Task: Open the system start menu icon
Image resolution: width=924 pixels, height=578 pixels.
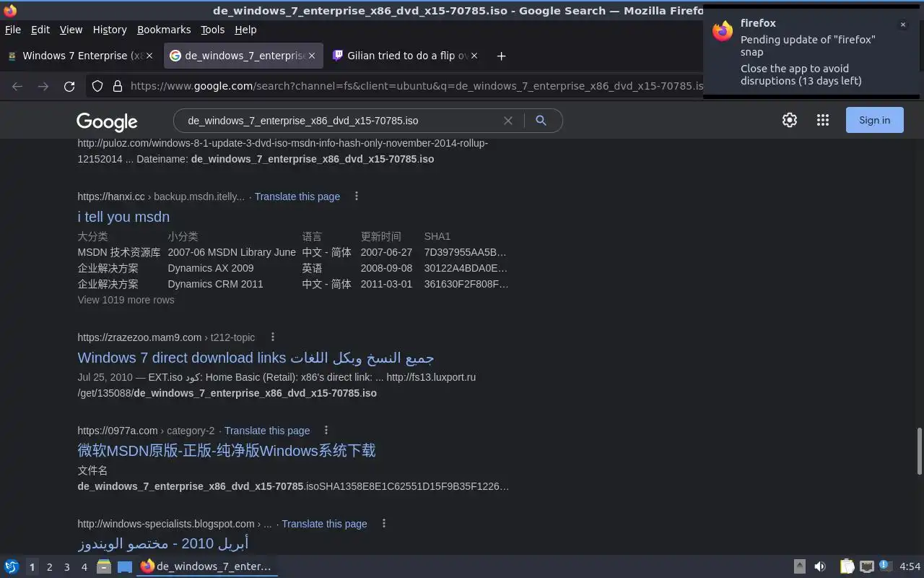Action: pos(12,566)
